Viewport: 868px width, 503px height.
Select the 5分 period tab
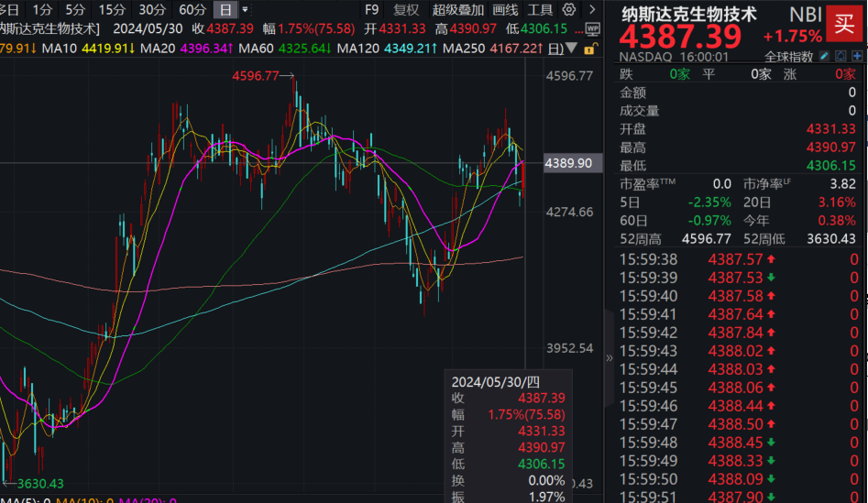[x=75, y=9]
